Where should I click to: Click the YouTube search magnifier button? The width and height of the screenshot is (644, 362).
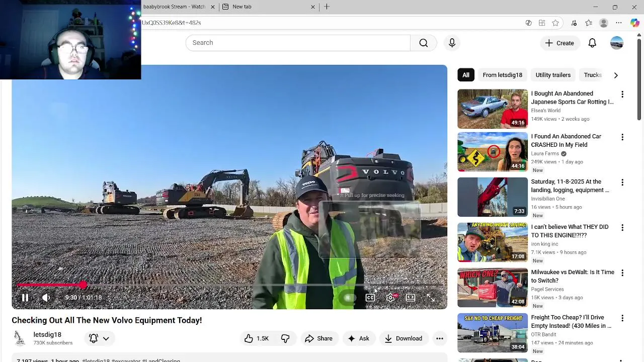(x=424, y=43)
